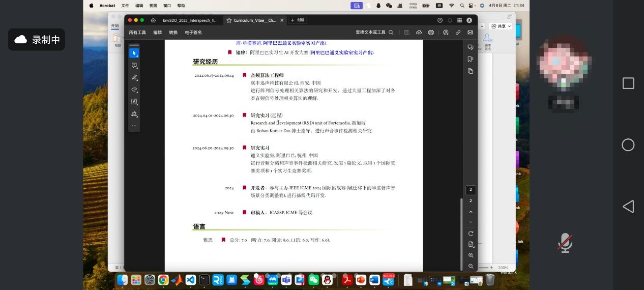Open the 共享 share dropdown
The image size is (644, 290).
pyautogui.click(x=501, y=26)
